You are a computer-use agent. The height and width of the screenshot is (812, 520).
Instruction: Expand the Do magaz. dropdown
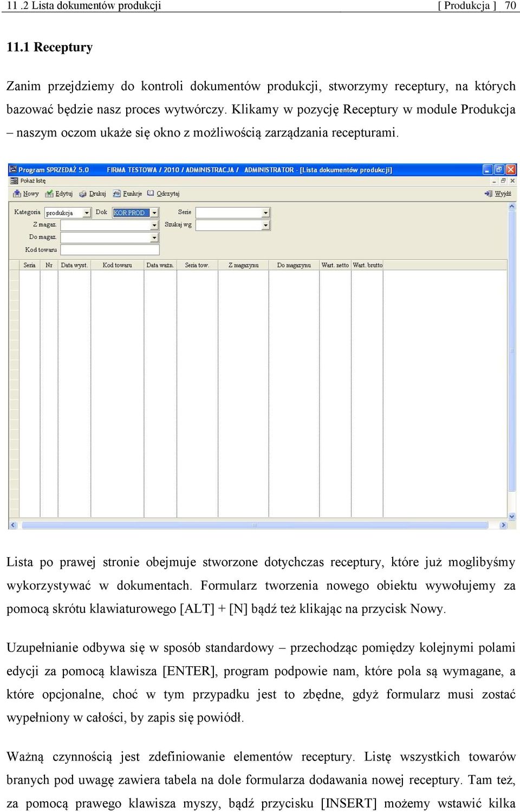click(x=154, y=237)
